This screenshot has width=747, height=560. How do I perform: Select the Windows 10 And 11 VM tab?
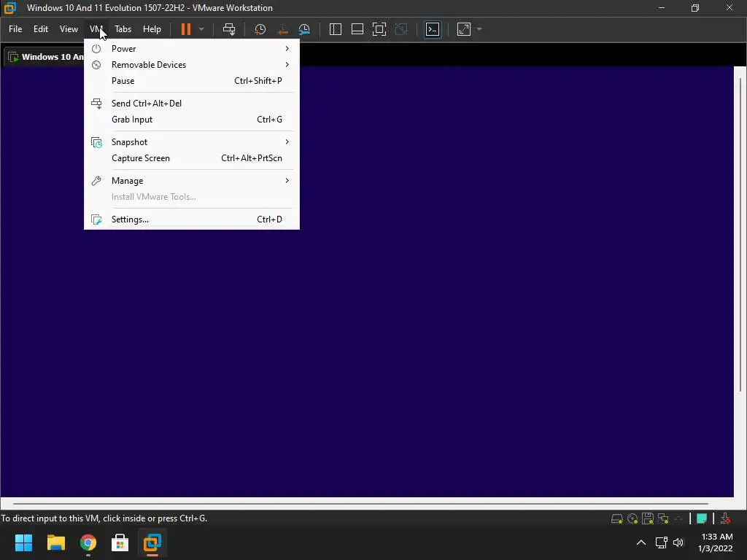coord(45,57)
